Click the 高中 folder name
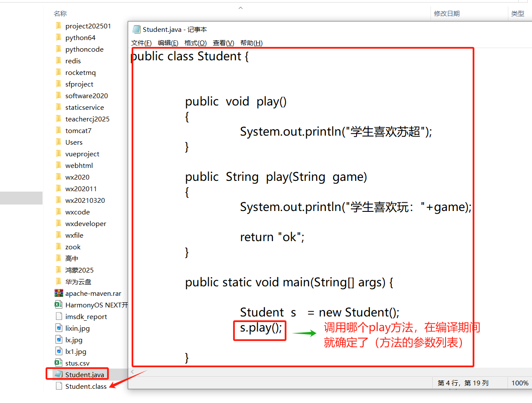Screen dimensions: 532x403 (x=72, y=258)
